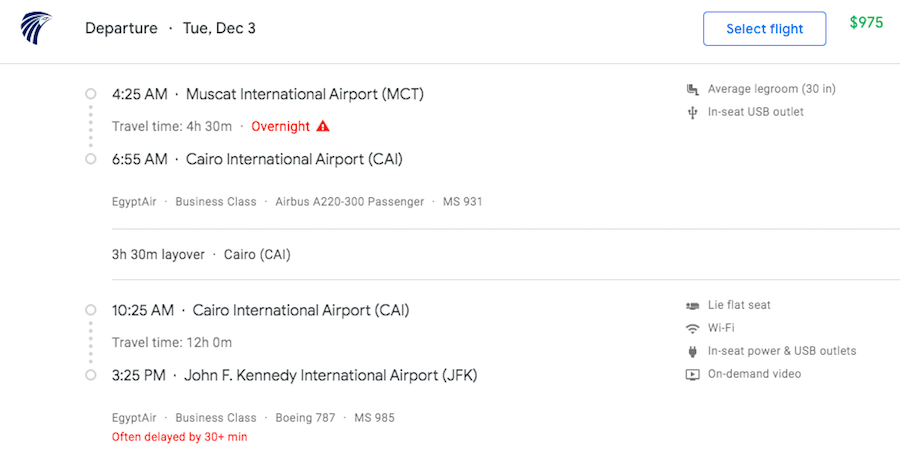900x460 pixels.
Task: Click the in-seat power plug icon
Action: (x=692, y=351)
